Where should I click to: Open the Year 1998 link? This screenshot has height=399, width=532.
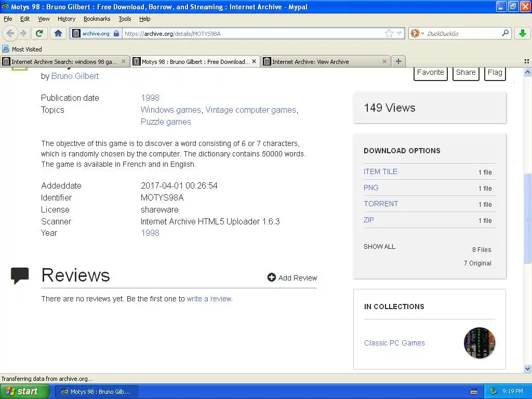[x=150, y=233]
